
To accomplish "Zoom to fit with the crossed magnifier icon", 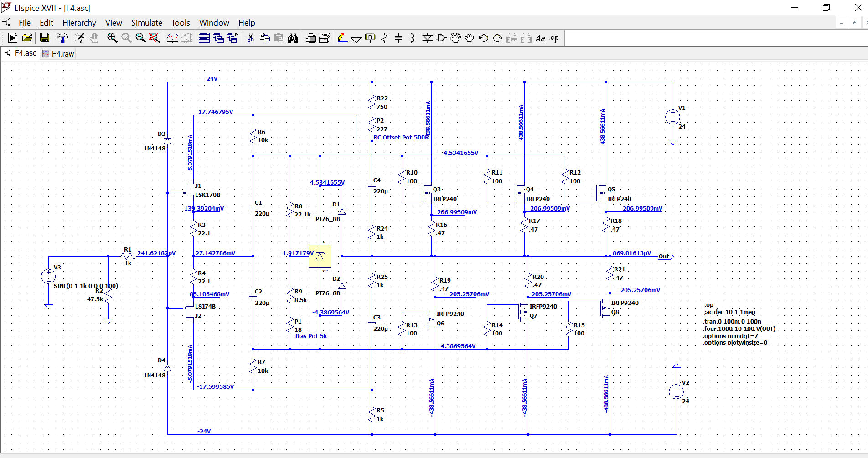I will coord(155,38).
